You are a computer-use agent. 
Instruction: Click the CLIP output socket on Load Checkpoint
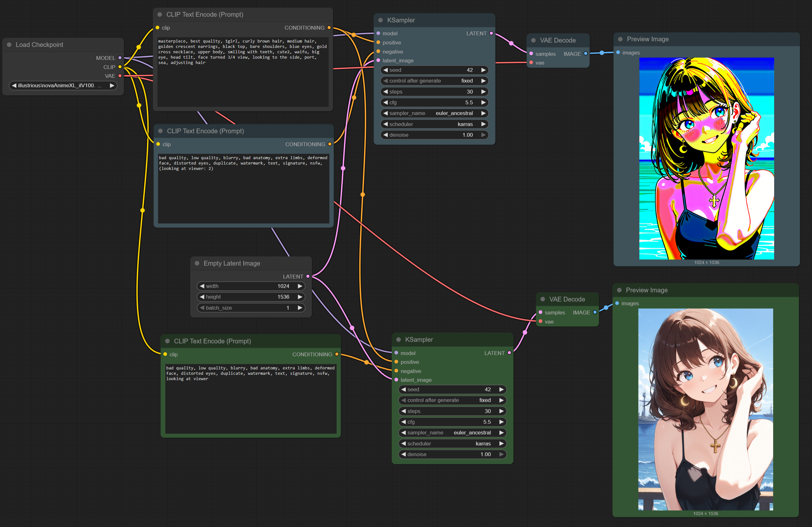pos(120,67)
